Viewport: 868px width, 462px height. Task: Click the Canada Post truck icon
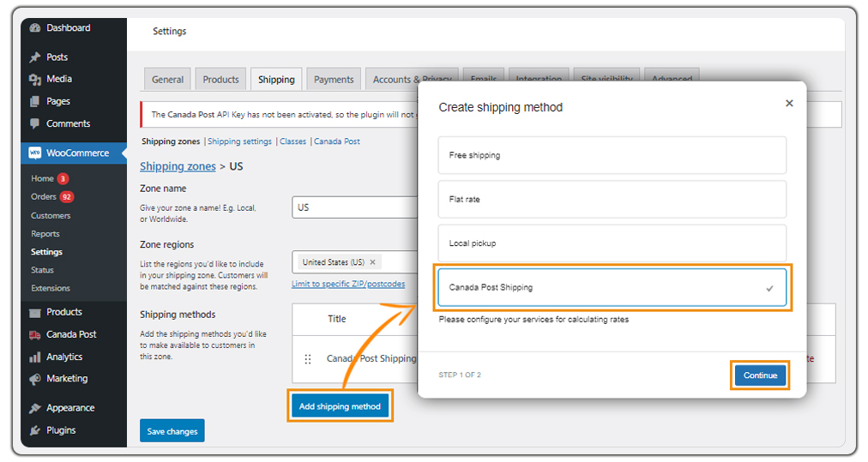click(35, 335)
